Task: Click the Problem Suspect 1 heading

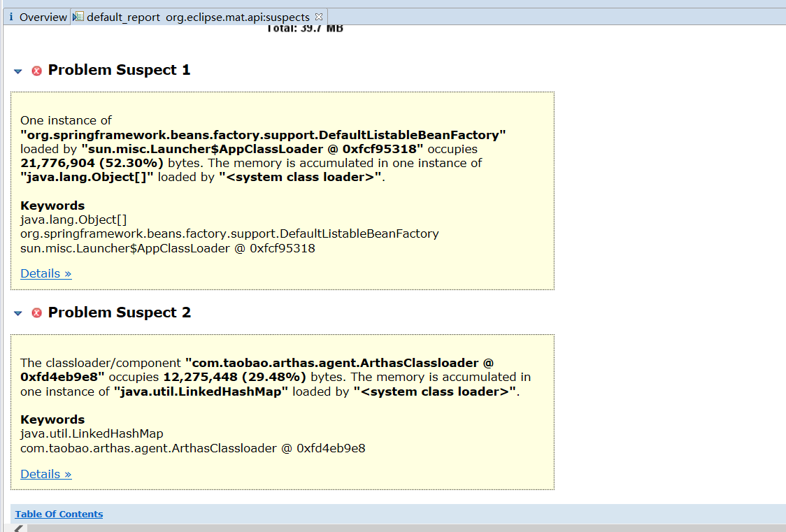Action: tap(120, 70)
